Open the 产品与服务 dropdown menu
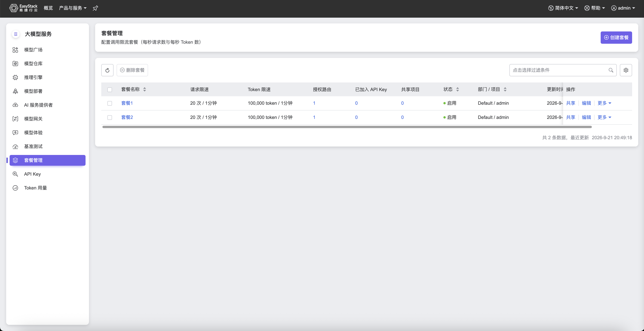 73,8
